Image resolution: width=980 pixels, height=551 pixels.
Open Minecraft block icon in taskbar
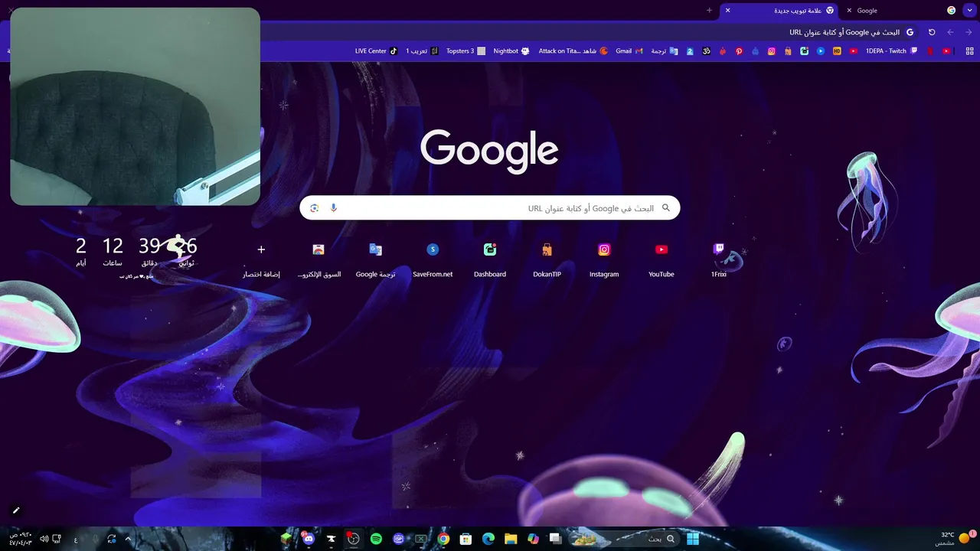click(x=286, y=539)
